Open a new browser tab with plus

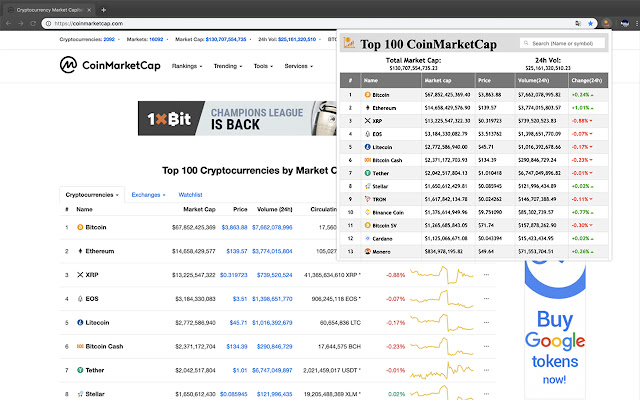103,10
